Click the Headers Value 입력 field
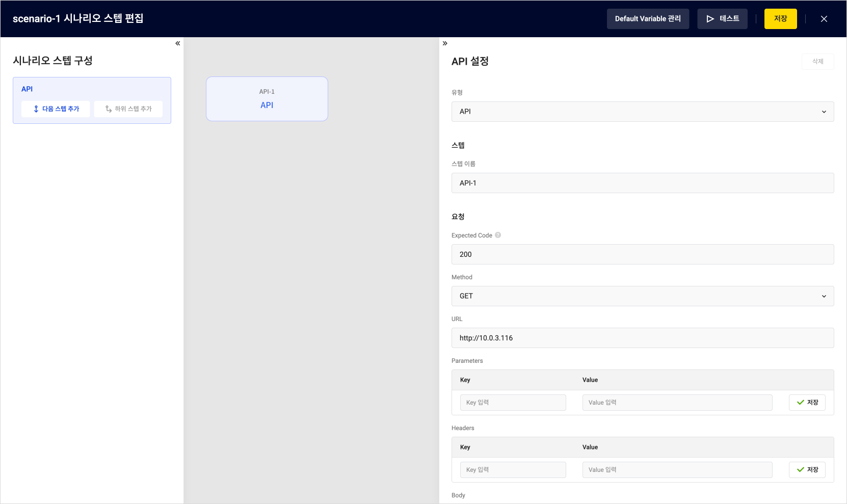Image resolution: width=847 pixels, height=504 pixels. pyautogui.click(x=677, y=470)
